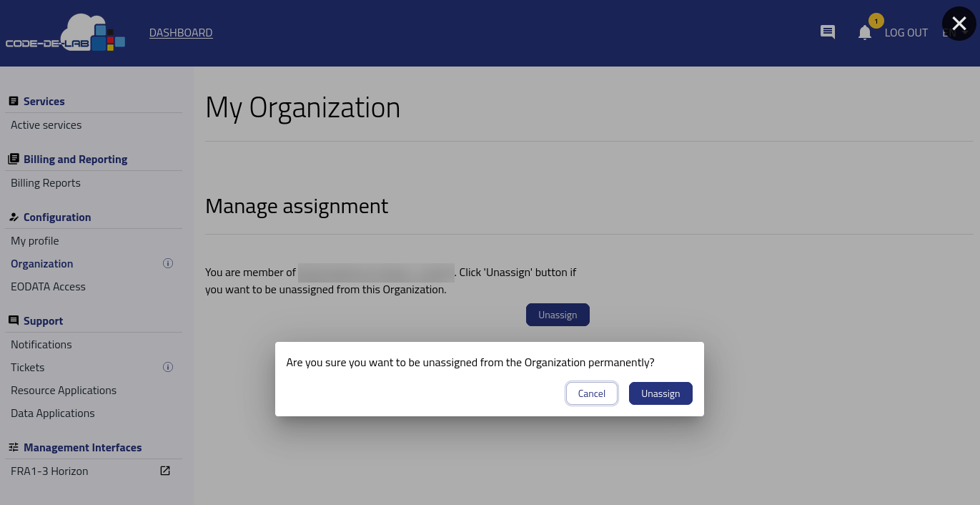Open Data Applications in the sidebar
The image size is (980, 505).
[53, 413]
